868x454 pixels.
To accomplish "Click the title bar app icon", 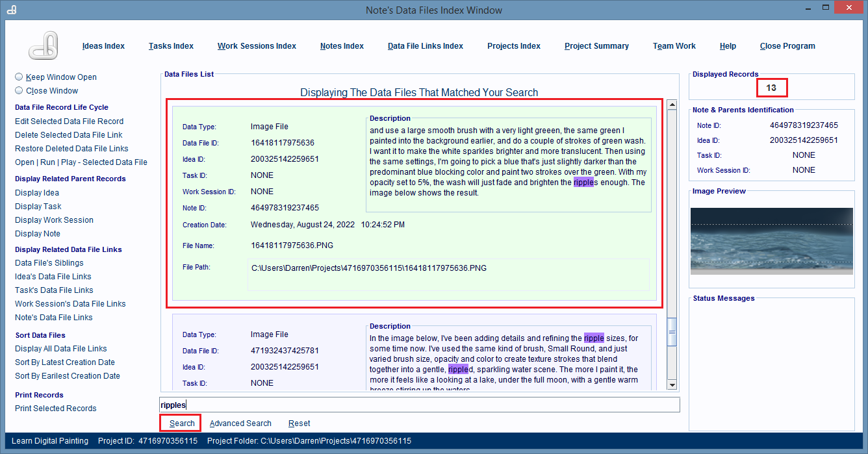I will [11, 10].
